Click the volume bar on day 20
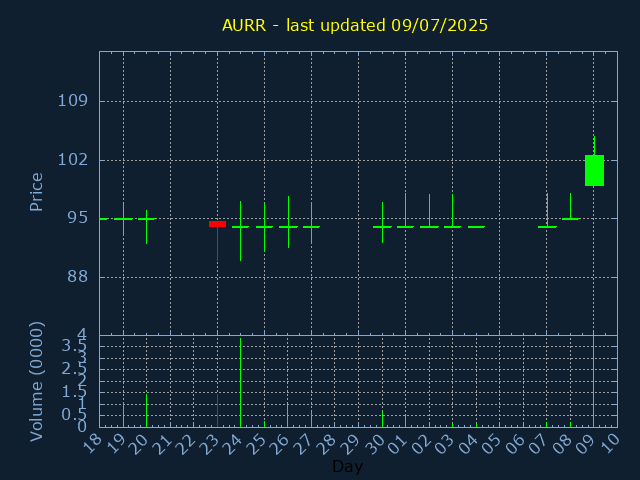Image resolution: width=640 pixels, height=480 pixels. coord(147,410)
